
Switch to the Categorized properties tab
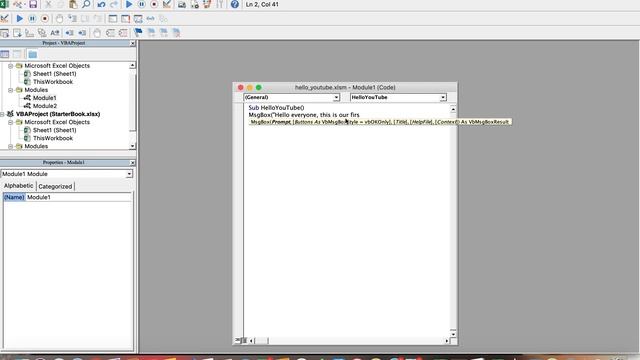tap(55, 187)
